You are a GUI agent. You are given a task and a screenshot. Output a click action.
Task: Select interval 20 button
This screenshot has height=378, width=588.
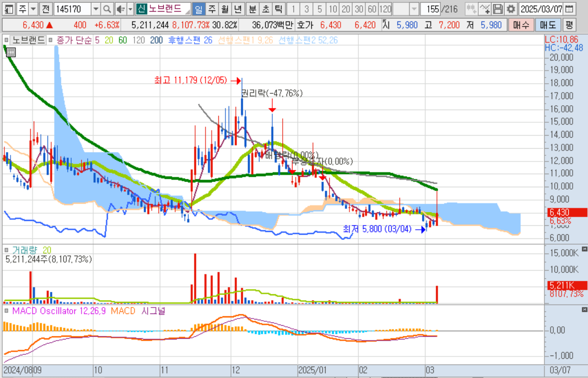(346, 9)
